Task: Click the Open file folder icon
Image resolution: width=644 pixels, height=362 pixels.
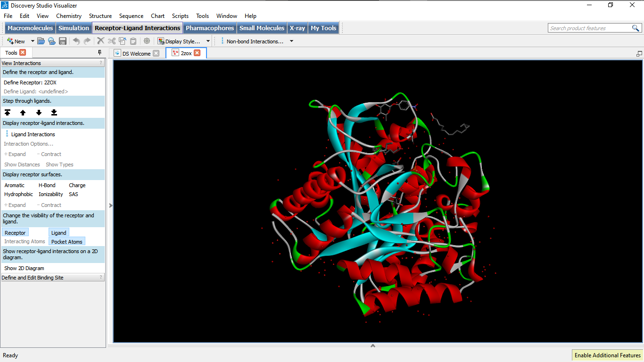Action: click(41, 41)
